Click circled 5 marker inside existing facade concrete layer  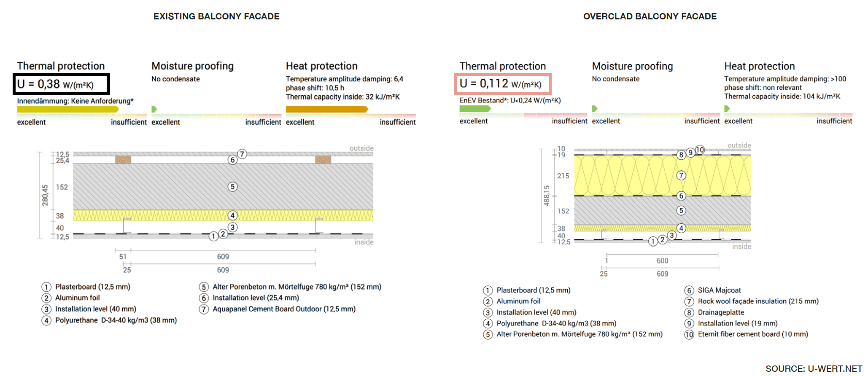click(232, 187)
